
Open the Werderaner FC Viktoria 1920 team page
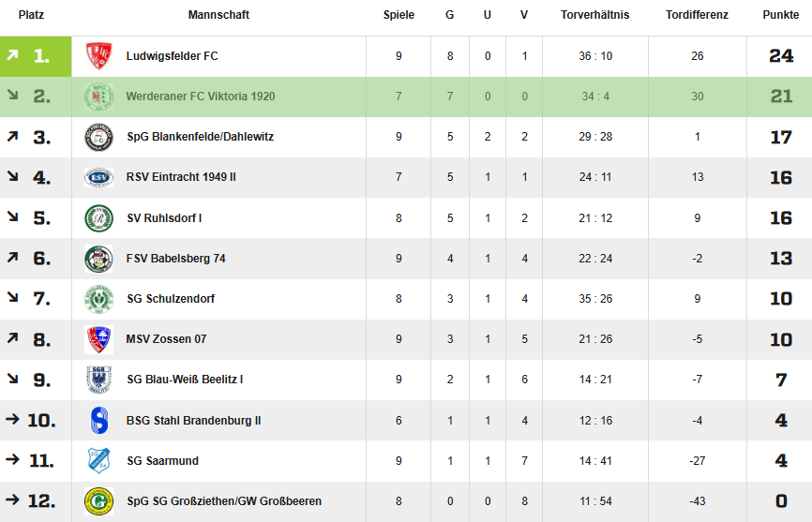coord(201,97)
